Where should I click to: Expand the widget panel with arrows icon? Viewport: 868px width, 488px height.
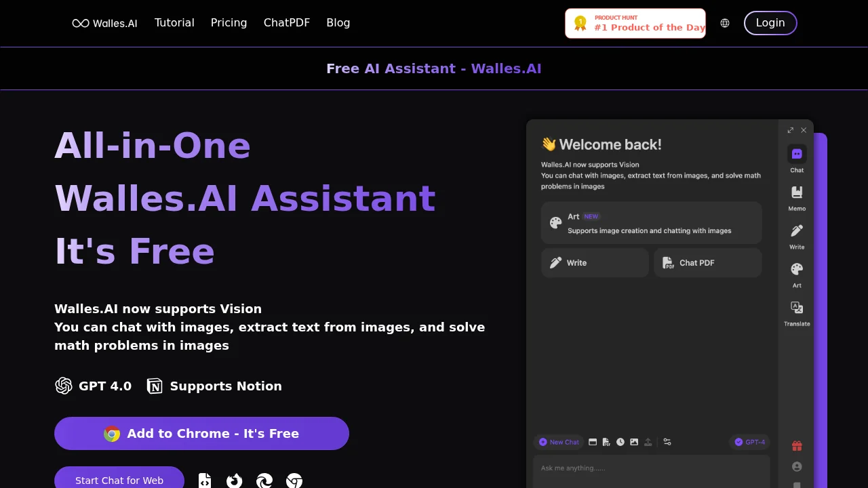coord(790,130)
